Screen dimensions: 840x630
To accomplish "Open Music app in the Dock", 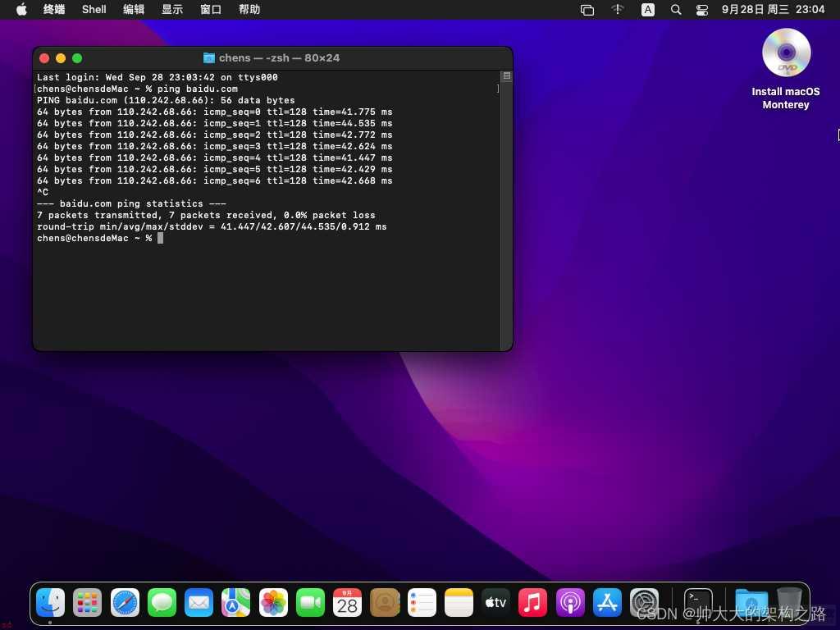I will (x=532, y=602).
